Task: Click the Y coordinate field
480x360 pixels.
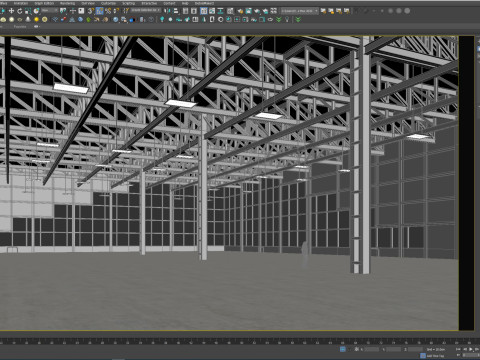Action: [394, 349]
